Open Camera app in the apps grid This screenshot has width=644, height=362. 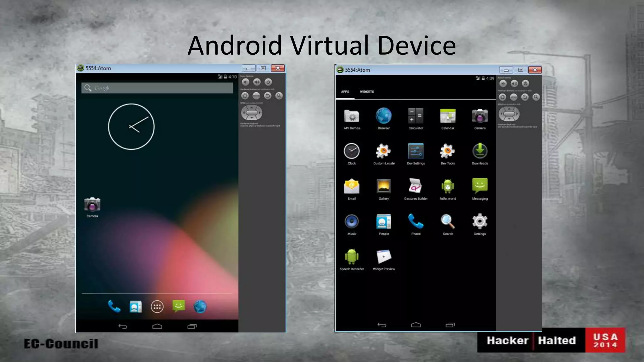[x=480, y=119]
